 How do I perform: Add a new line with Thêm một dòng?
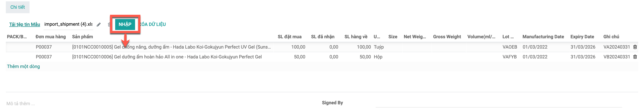[23, 66]
